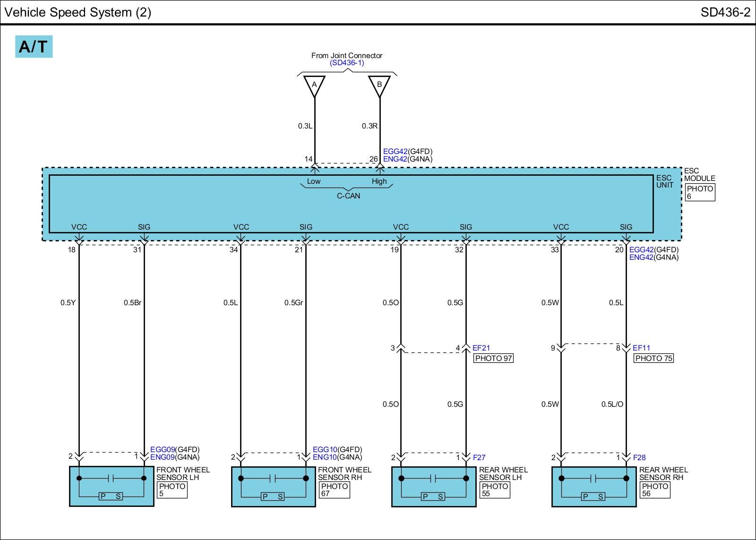756x540 pixels.
Task: Click the Rear Wheel Sensor LH symbol box
Action: [434, 486]
